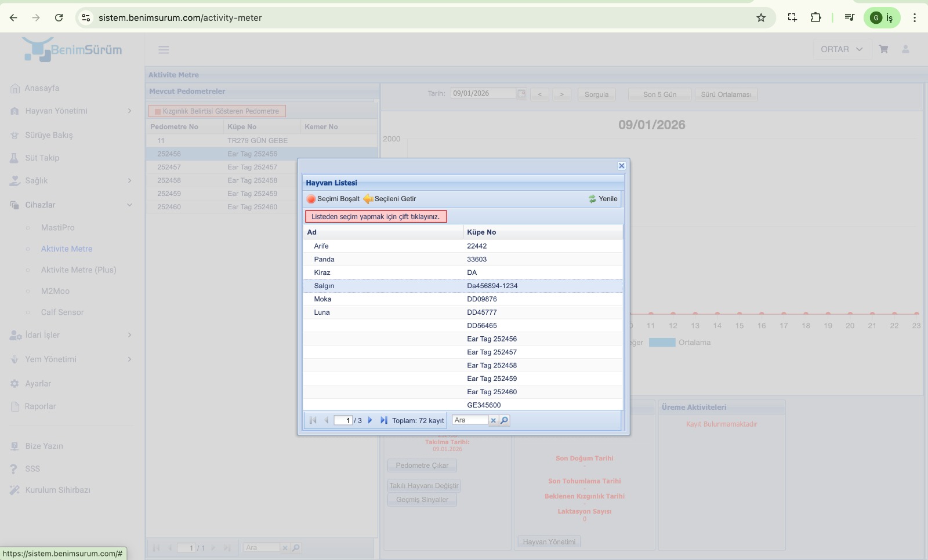The height and width of the screenshot is (560, 928).
Task: Toggle the hamburger sidebar menu
Action: tap(164, 50)
